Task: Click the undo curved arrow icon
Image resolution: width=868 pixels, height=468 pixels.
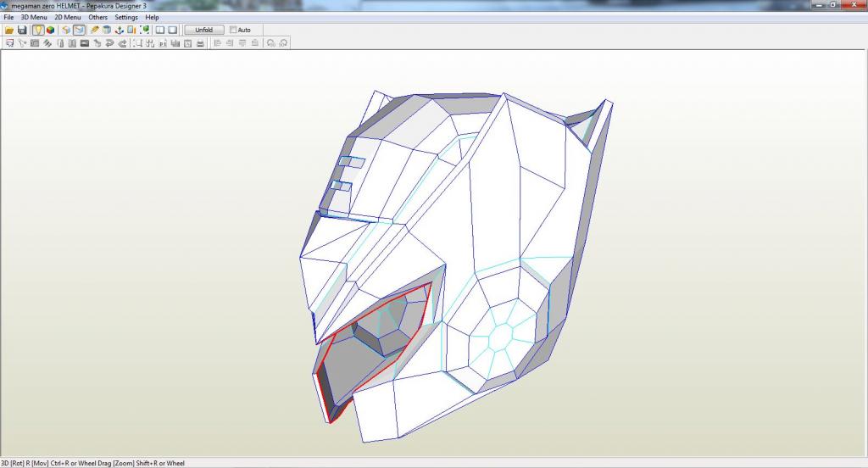Action: [x=109, y=43]
